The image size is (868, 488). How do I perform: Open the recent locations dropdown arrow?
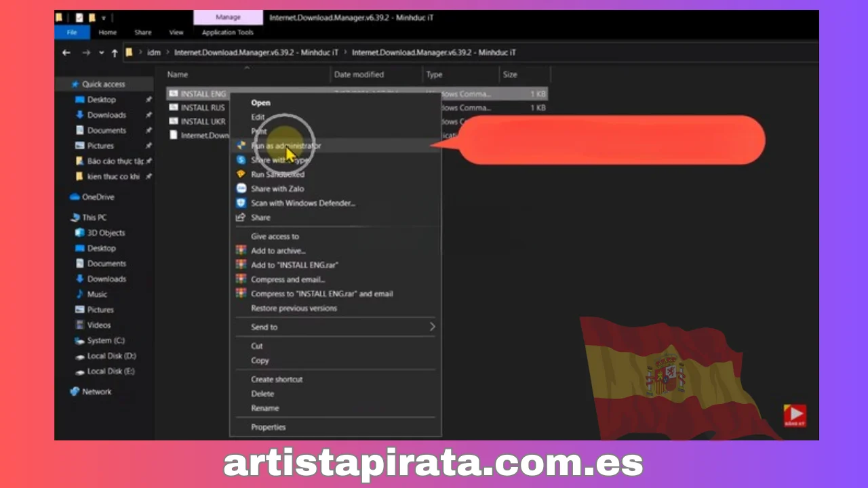coord(101,53)
